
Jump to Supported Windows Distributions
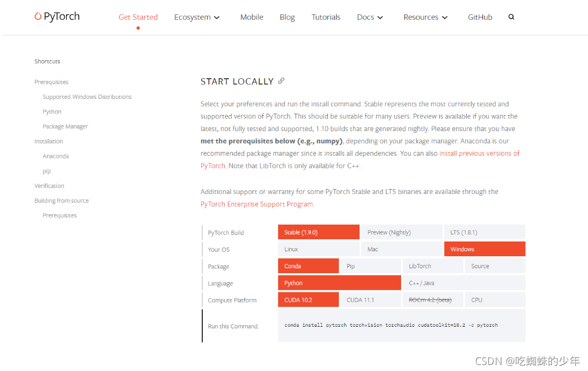coord(87,97)
